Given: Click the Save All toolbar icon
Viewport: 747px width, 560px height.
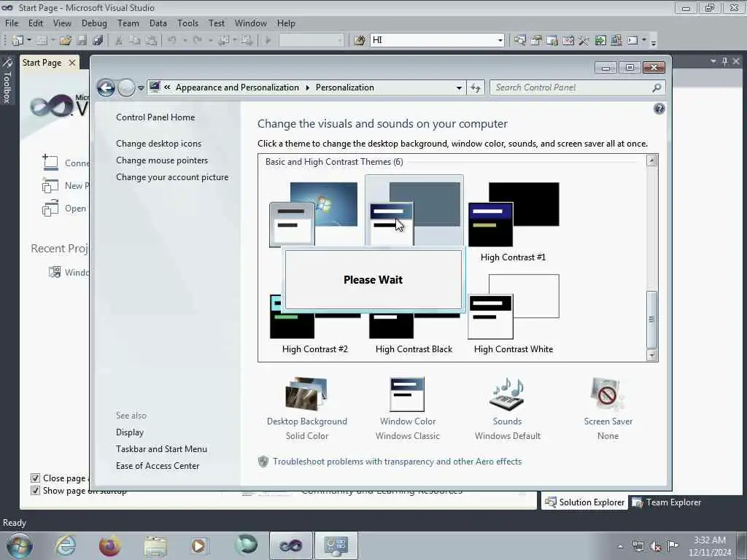Looking at the screenshot, I should click(x=98, y=41).
